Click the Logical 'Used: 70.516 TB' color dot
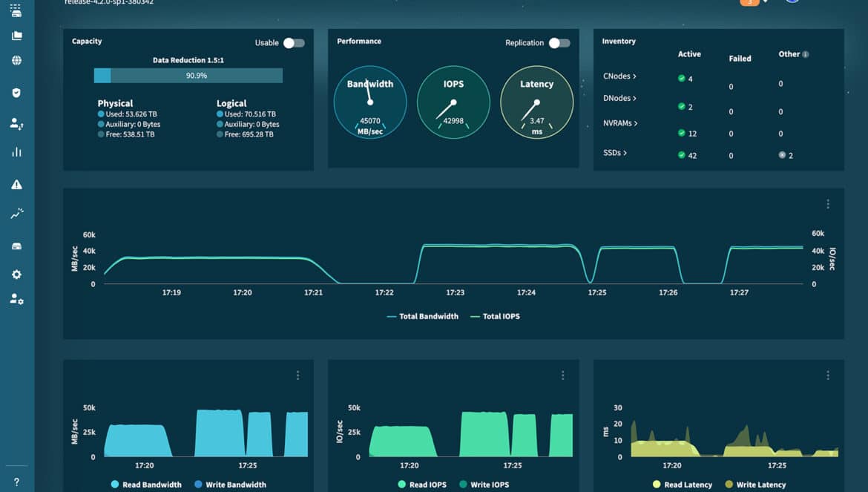Viewport: 868px width, 492px height. click(x=220, y=114)
